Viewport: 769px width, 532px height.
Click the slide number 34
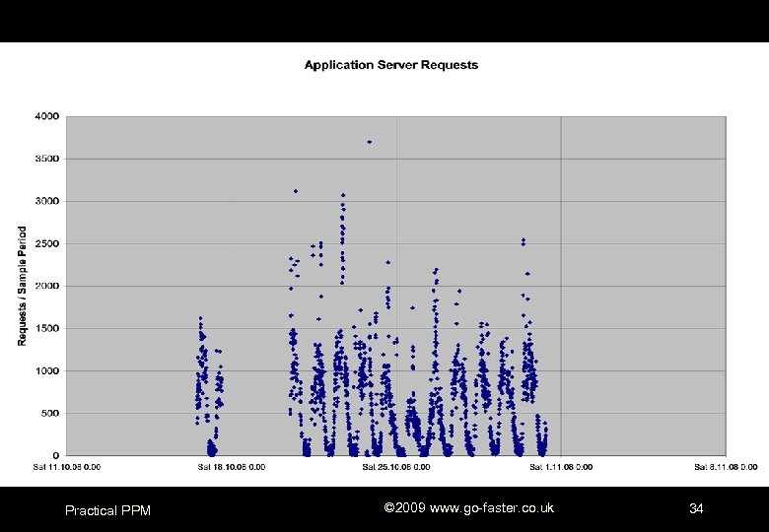click(696, 509)
